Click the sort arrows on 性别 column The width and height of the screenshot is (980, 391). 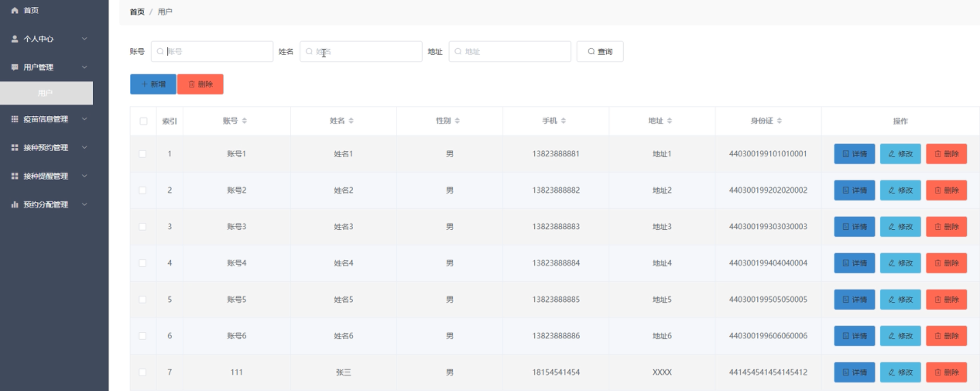tap(457, 121)
